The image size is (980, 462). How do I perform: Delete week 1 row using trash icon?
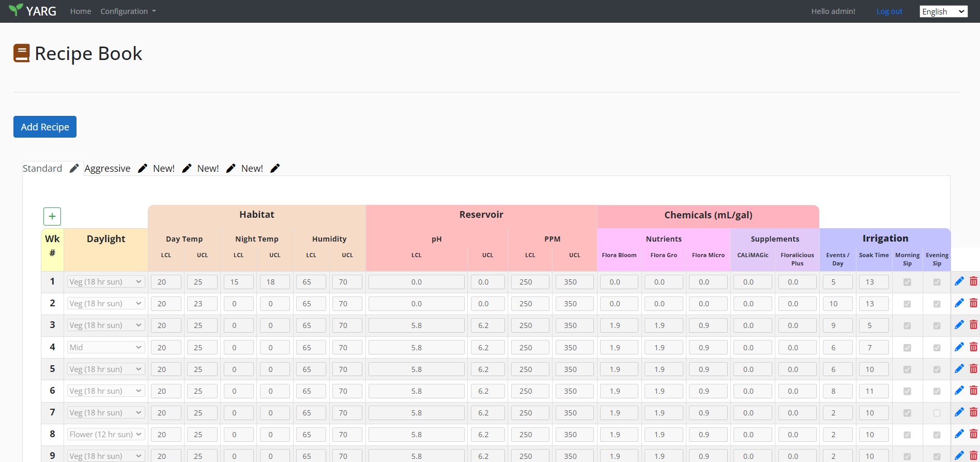click(973, 281)
